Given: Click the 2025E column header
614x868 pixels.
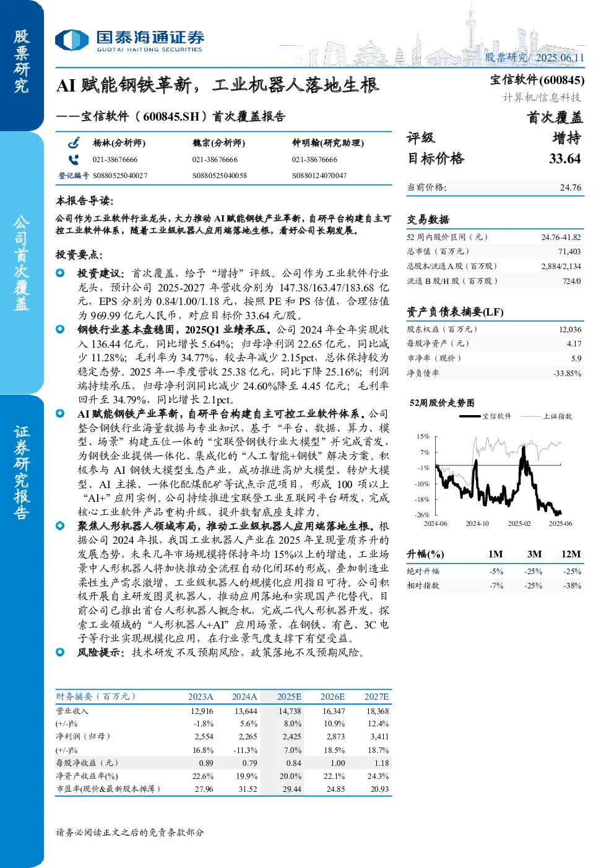Looking at the screenshot, I should pos(289,697).
